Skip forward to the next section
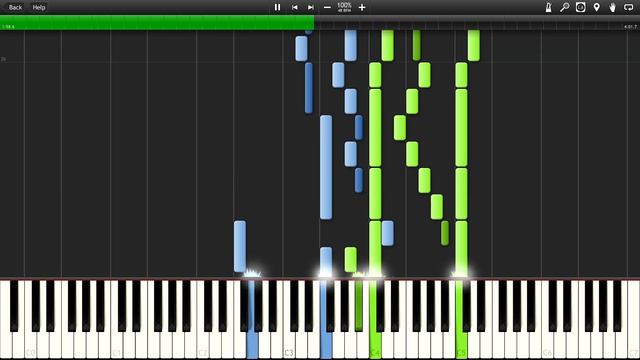 pyautogui.click(x=311, y=7)
